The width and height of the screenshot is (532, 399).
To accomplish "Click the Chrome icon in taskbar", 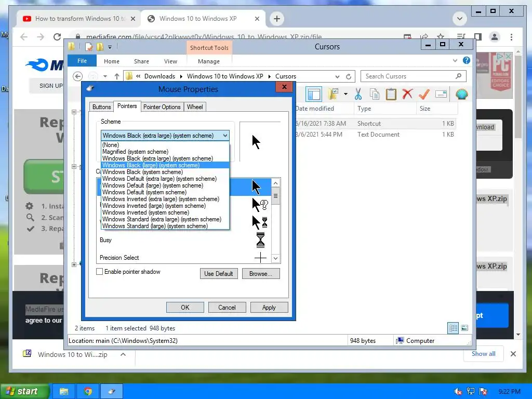I will pyautogui.click(x=88, y=392).
